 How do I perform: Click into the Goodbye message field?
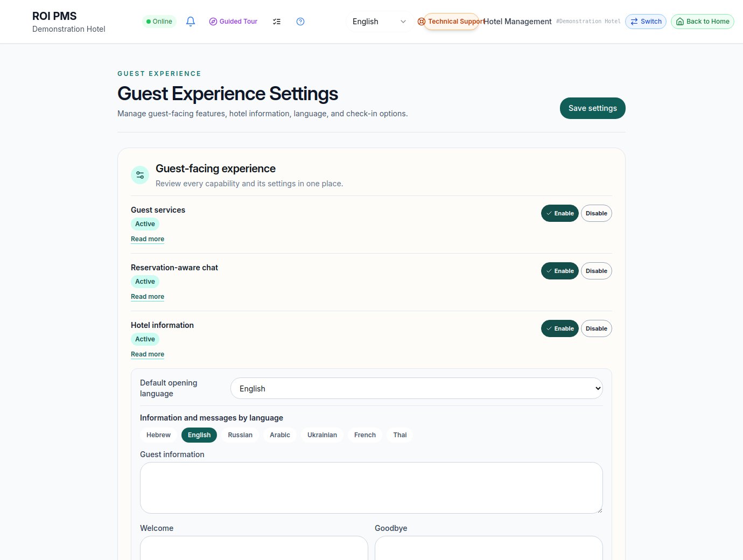click(x=488, y=548)
